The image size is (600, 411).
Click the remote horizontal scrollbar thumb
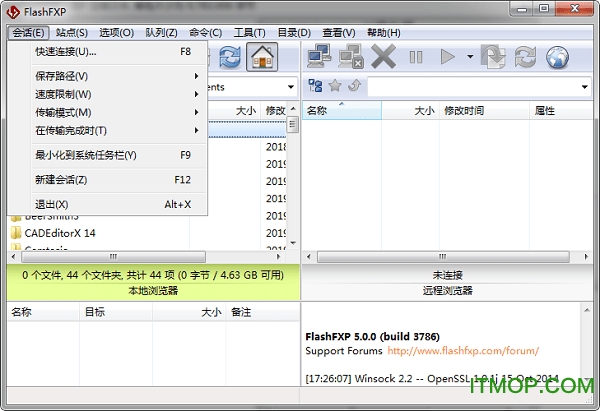[x=443, y=256]
